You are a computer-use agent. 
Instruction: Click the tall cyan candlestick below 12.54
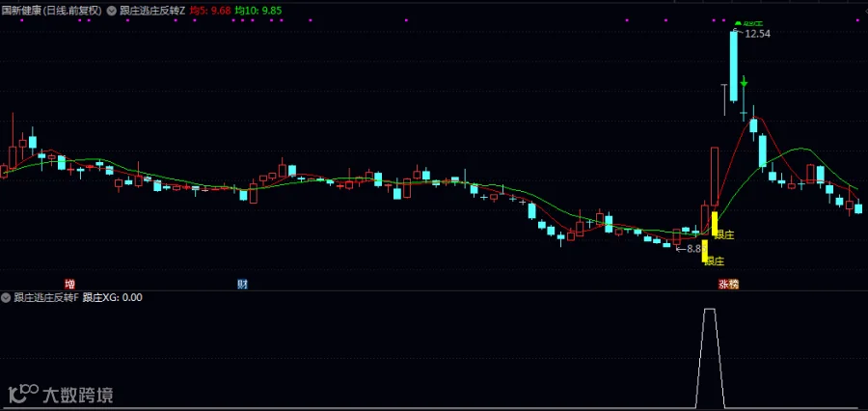734,67
